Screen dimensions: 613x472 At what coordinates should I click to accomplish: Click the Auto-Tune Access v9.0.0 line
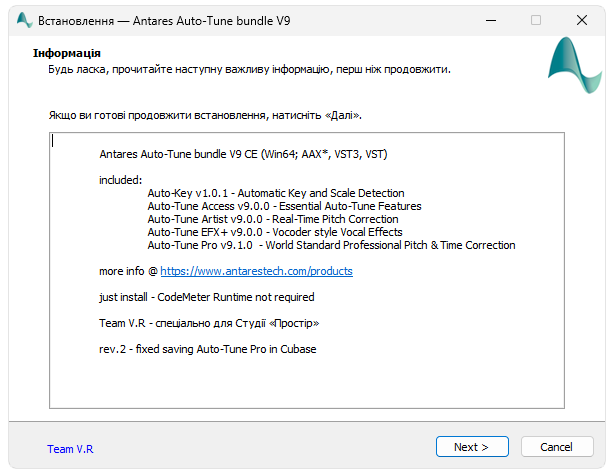pos(284,206)
